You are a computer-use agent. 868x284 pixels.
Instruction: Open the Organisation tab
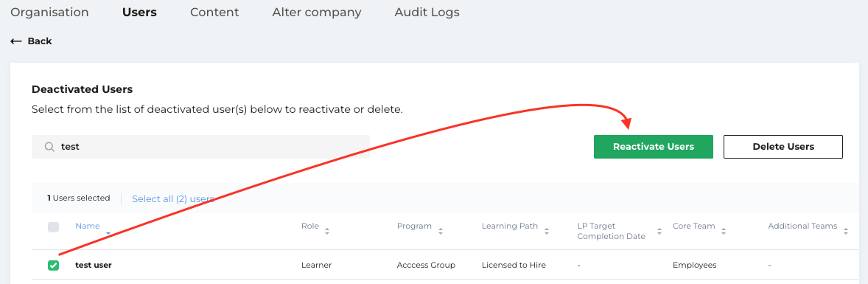[49, 13]
